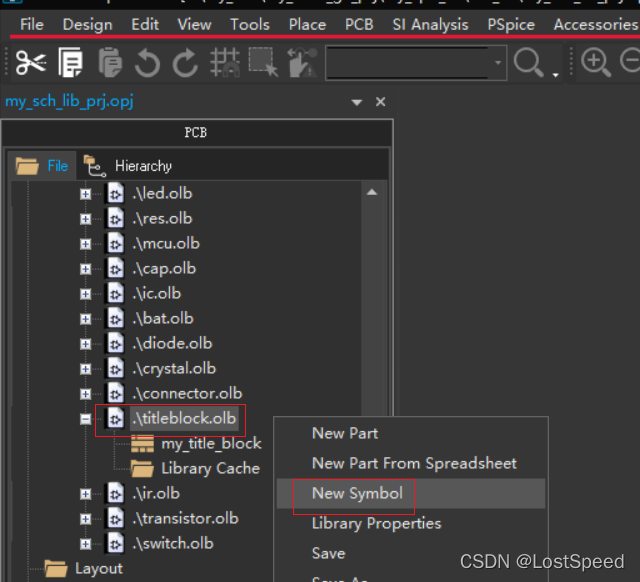The width and height of the screenshot is (640, 582).
Task: Choose New Symbol from context menu
Action: (357, 493)
